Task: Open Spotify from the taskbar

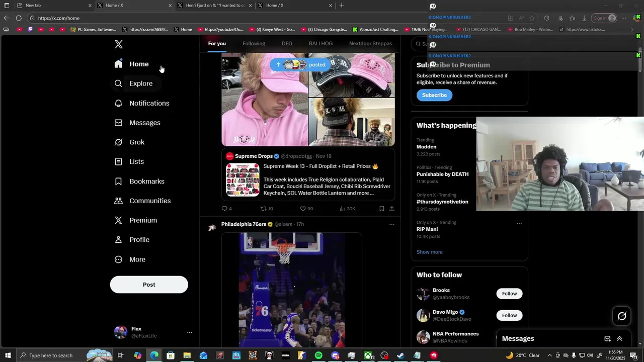Action: [318, 355]
